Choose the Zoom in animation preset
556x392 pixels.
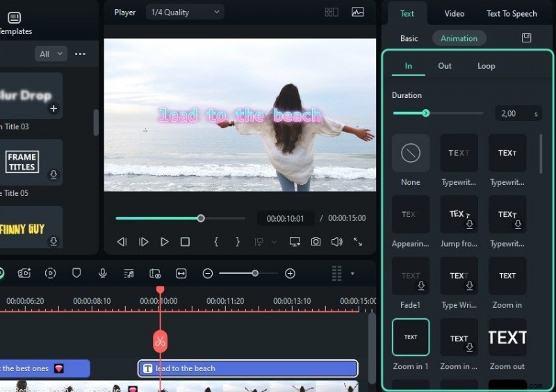[x=507, y=276]
